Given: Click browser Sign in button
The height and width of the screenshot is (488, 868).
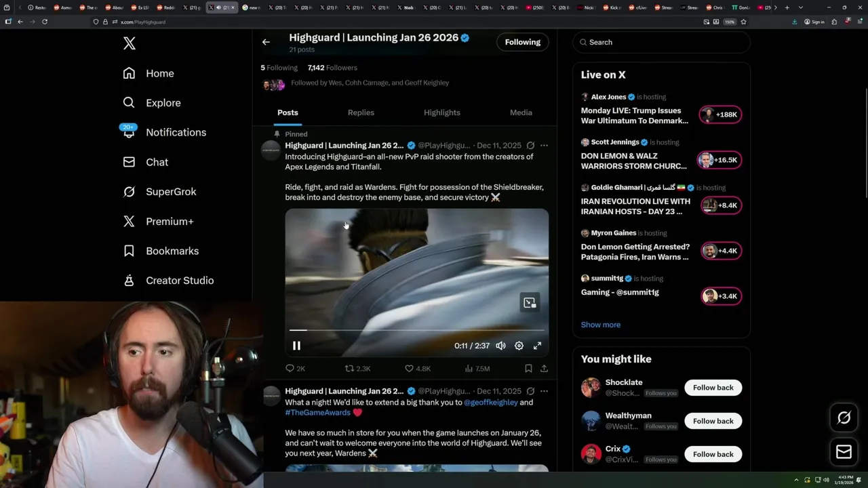Looking at the screenshot, I should coord(814,22).
